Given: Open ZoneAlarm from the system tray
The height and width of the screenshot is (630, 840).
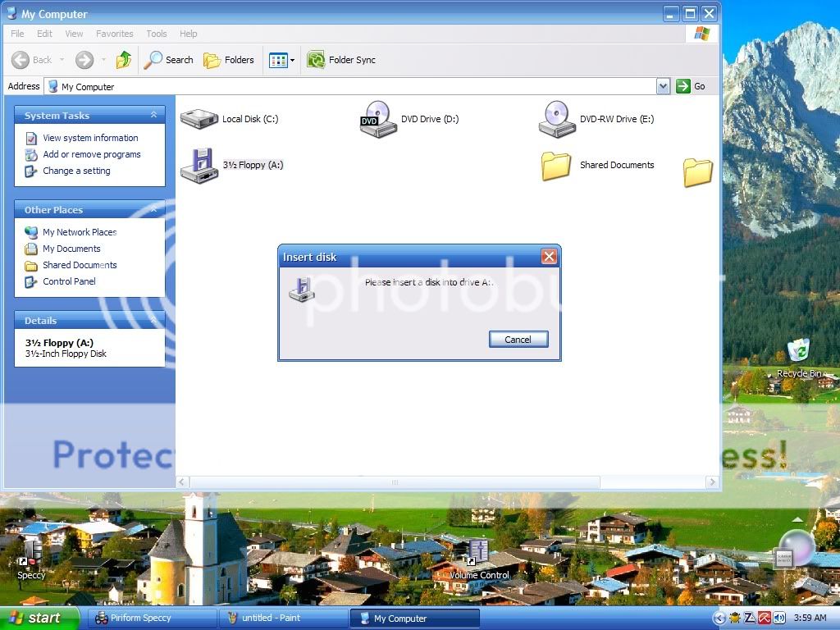Looking at the screenshot, I should (749, 618).
